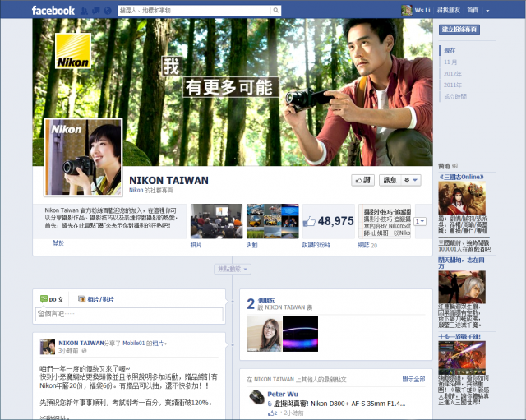526x420 pixels.
Task: Click the post speech bubble icon
Action: 44,299
